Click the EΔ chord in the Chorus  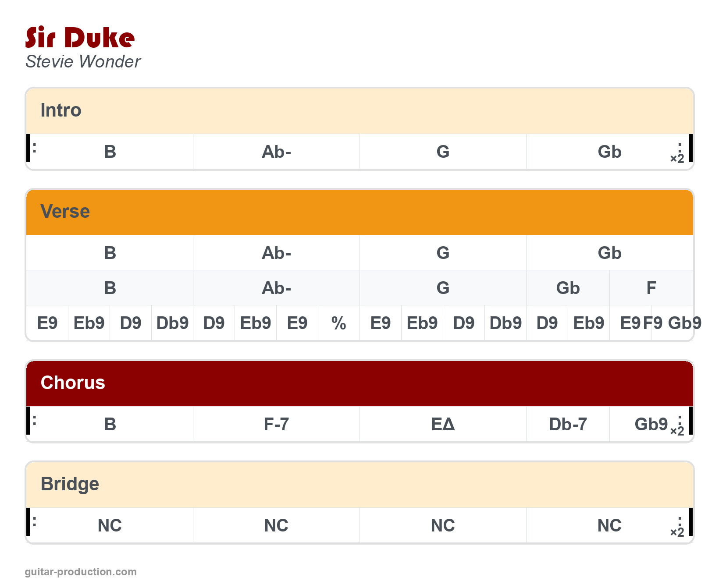tap(443, 425)
